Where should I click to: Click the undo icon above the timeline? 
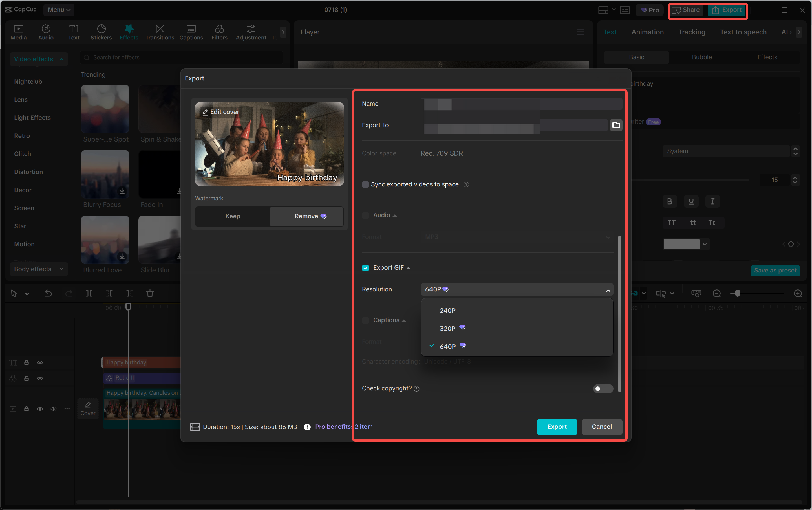point(48,293)
